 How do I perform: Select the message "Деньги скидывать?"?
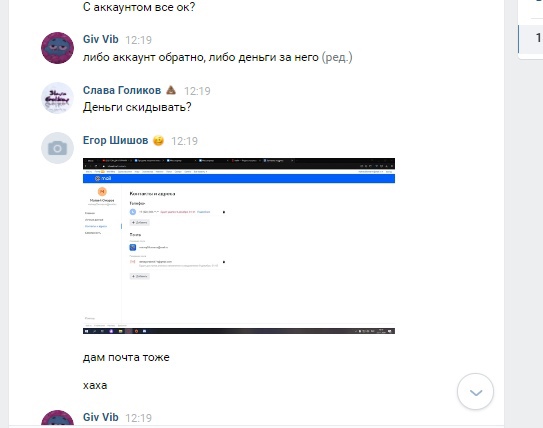click(x=137, y=107)
